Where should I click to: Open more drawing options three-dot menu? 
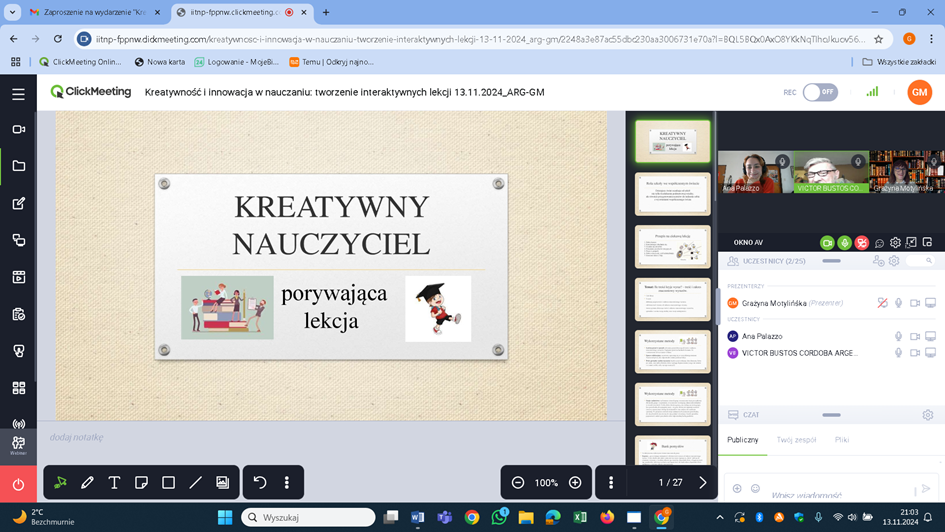(287, 483)
